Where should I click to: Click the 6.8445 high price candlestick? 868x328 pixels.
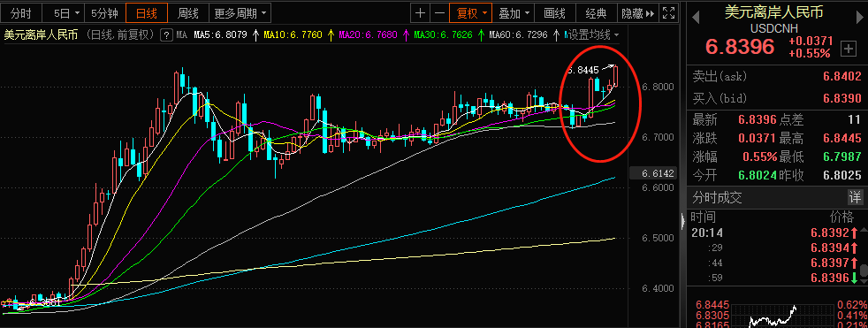[x=616, y=76]
